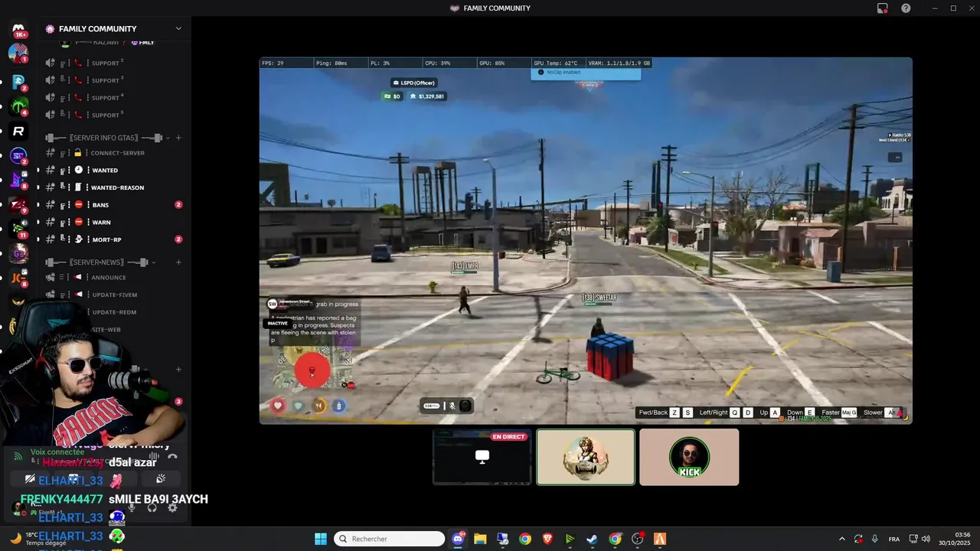The image size is (980, 551).
Task: Join the SUPPORT 5 voice channel
Action: 113,115
